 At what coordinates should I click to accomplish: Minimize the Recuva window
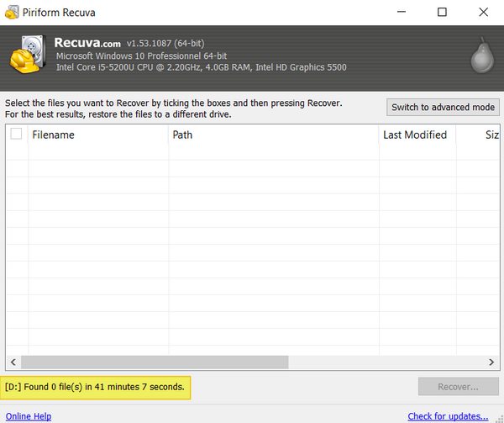[398, 12]
